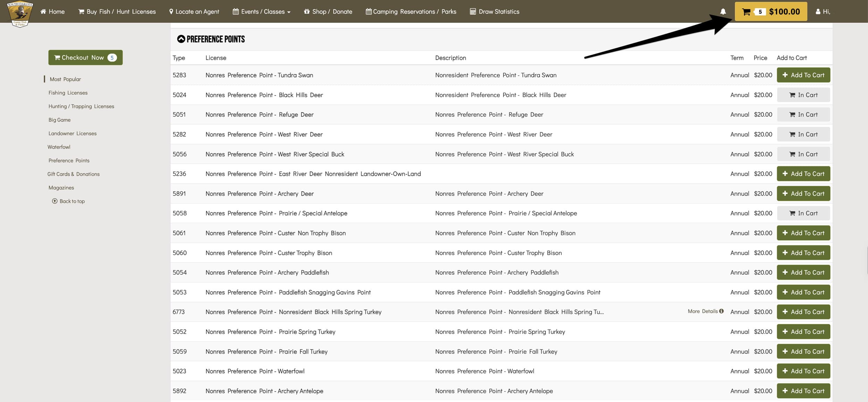Click In Cart for West River Special Buck
This screenshot has height=402, width=868.
803,154
